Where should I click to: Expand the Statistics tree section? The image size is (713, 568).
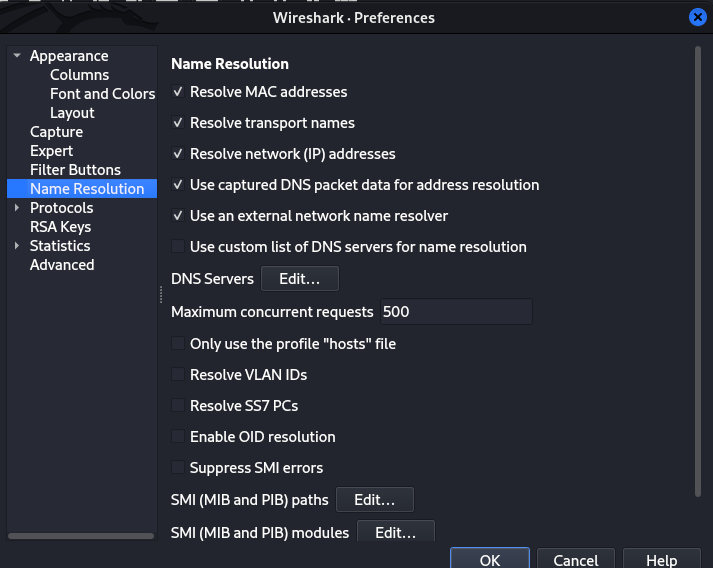(17, 246)
